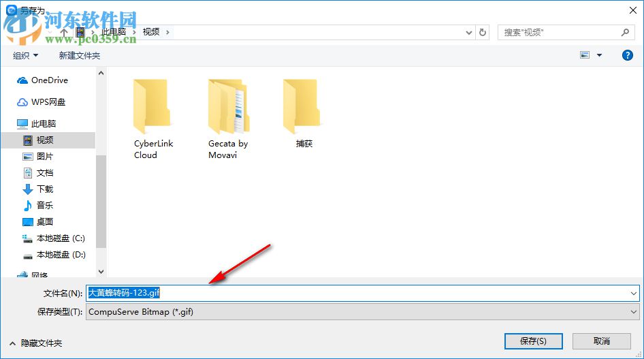Screen dimensions: 644x359
Task: Expand the view options dropdown arrow
Action: click(x=599, y=55)
